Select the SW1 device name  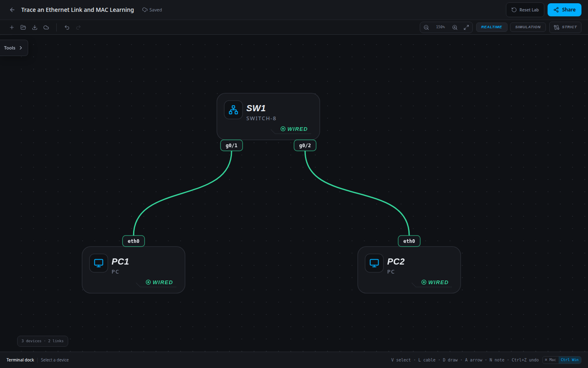pos(256,108)
